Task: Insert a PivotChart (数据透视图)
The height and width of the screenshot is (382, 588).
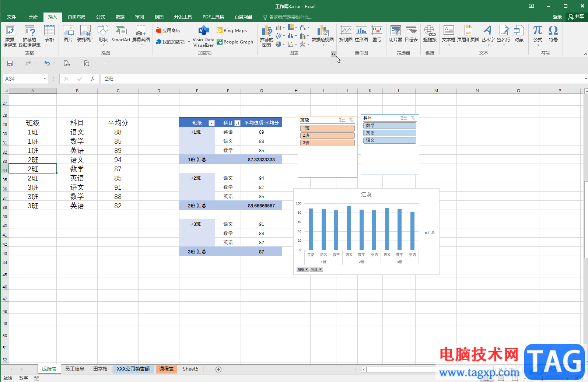Action: click(323, 35)
